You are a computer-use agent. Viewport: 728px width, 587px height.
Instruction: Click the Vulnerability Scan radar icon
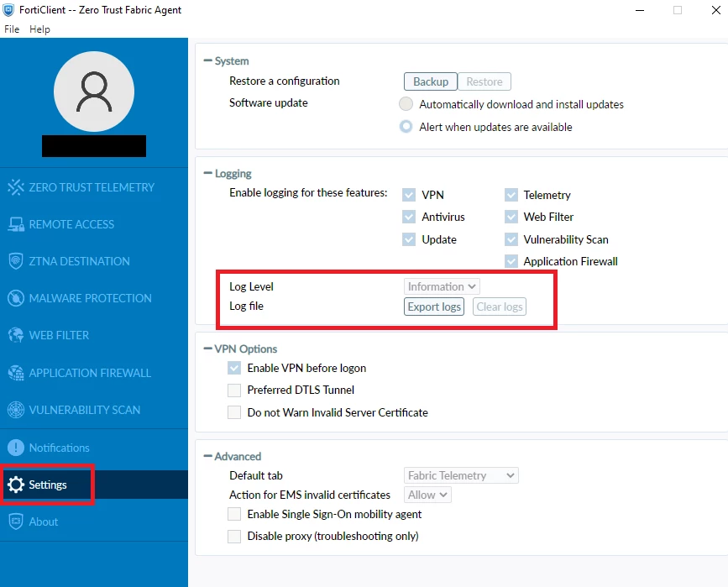[16, 410]
